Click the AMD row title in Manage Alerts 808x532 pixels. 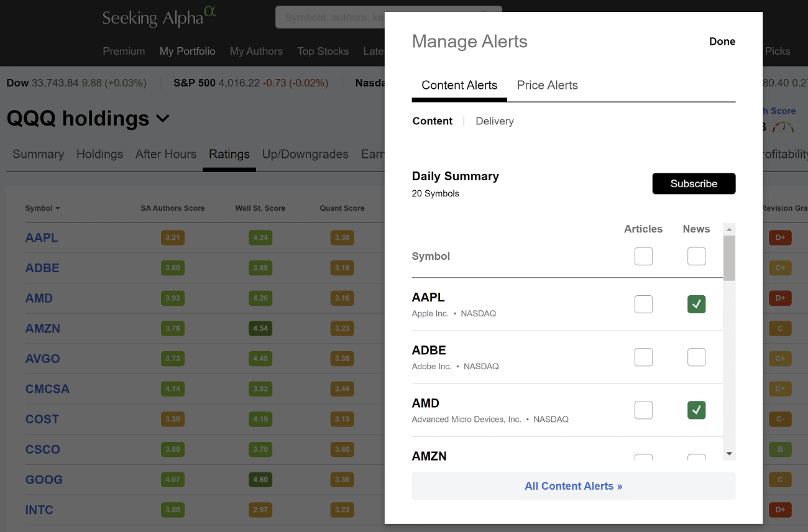(426, 403)
